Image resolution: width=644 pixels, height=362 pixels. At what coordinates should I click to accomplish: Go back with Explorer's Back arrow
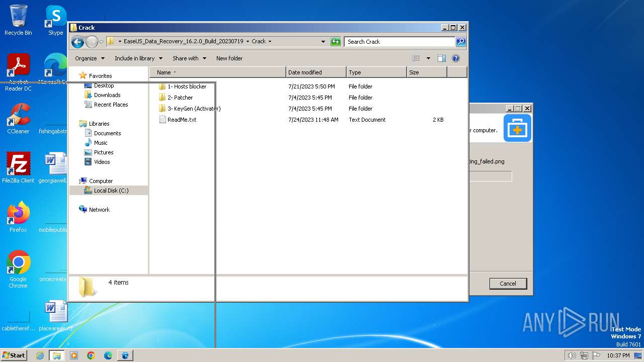click(77, 42)
